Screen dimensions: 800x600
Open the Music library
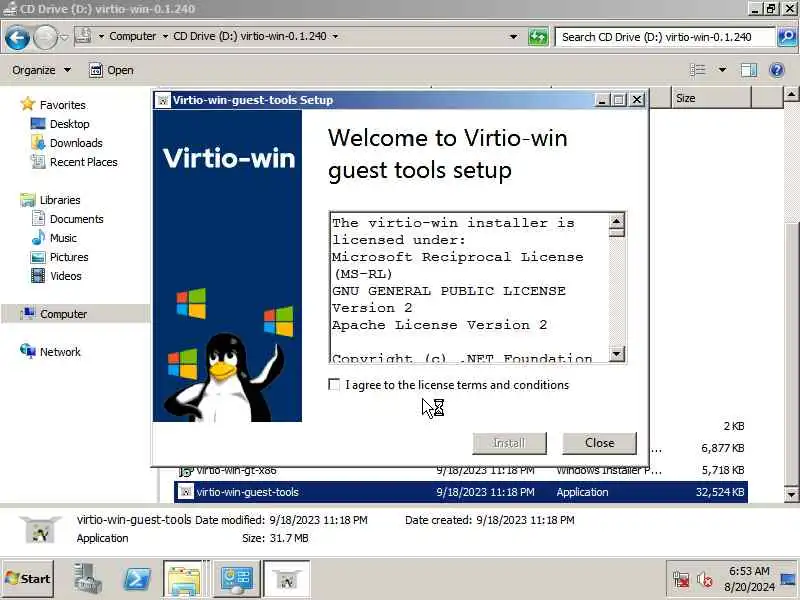(54, 238)
